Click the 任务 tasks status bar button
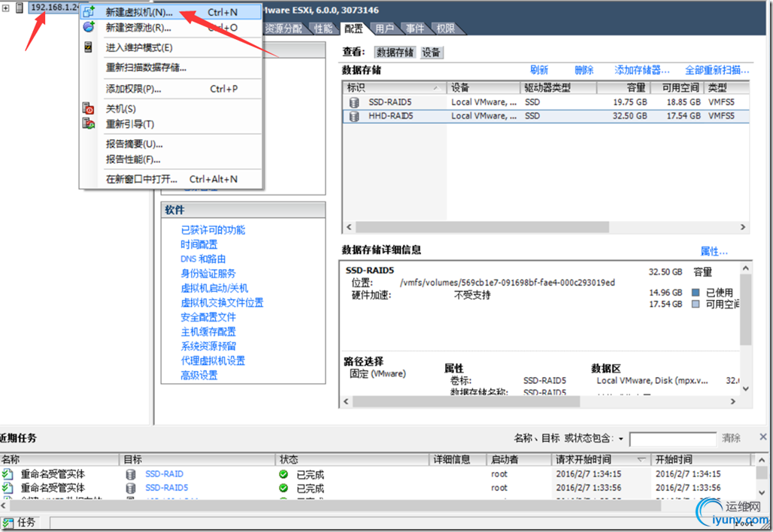This screenshot has height=532, width=773. point(20,523)
